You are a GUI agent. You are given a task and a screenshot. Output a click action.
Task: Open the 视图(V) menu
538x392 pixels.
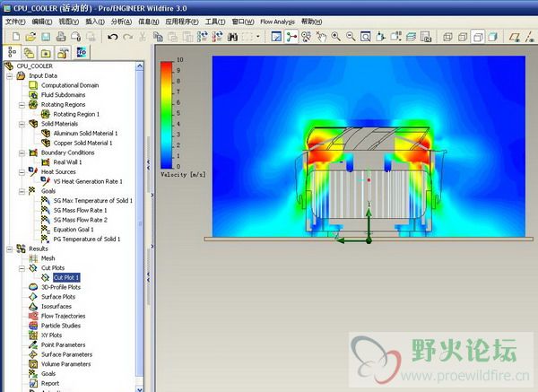(69, 22)
